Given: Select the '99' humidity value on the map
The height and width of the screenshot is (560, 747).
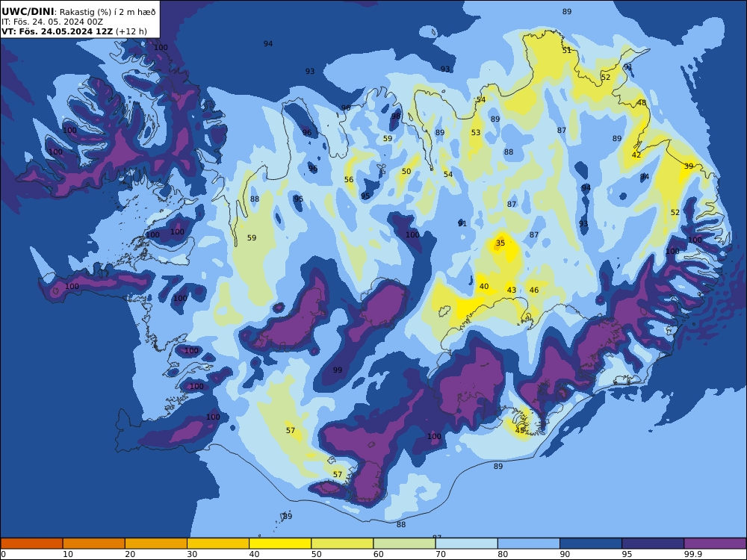Looking at the screenshot, I should click(x=338, y=370).
